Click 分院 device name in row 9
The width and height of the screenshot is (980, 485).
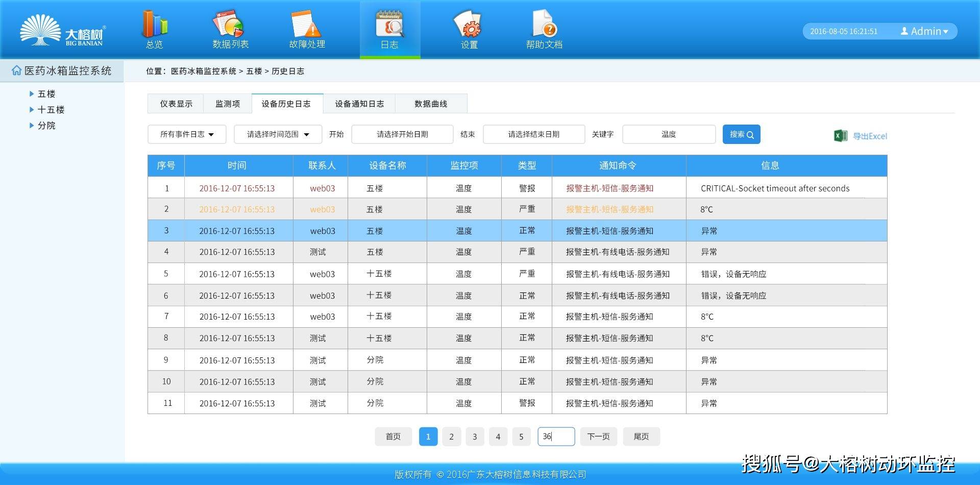click(x=375, y=360)
